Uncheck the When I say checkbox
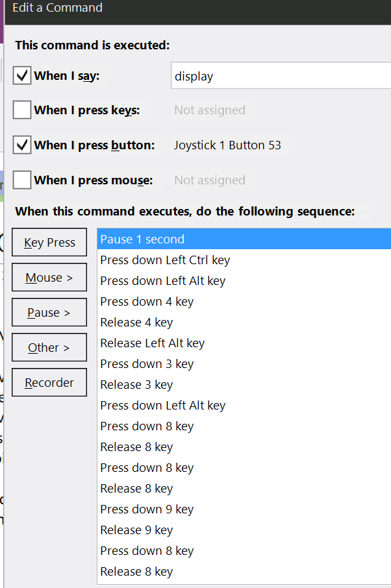 coord(22,75)
